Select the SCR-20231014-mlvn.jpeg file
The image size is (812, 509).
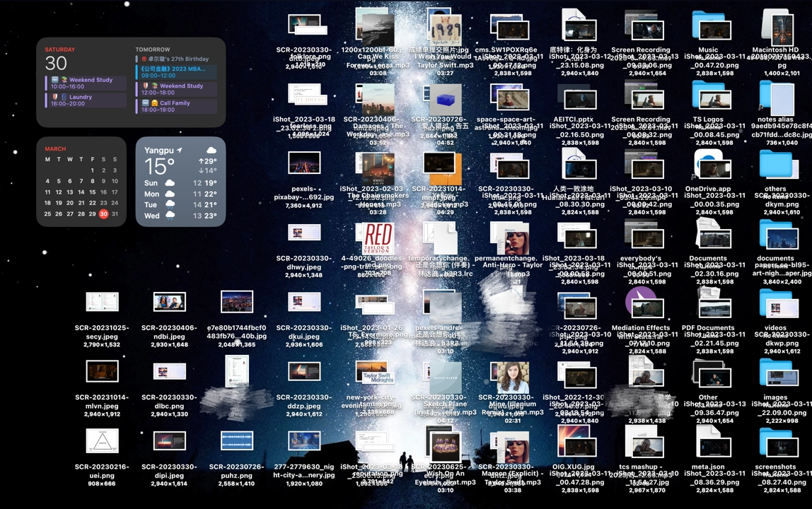[x=102, y=371]
